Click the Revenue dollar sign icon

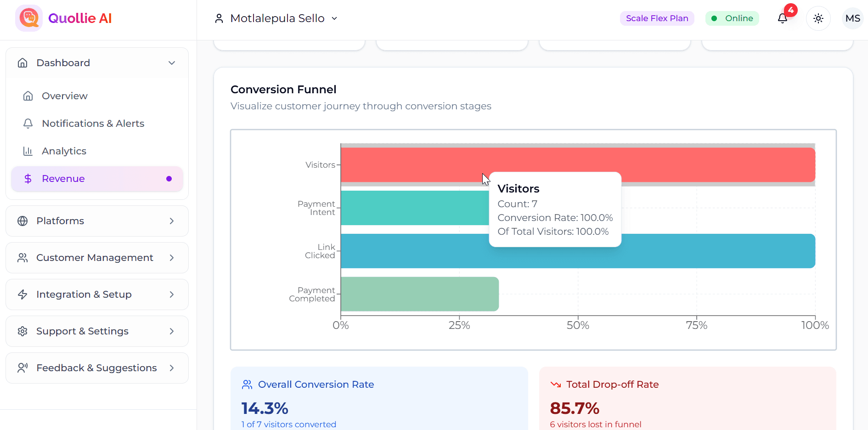(x=28, y=178)
